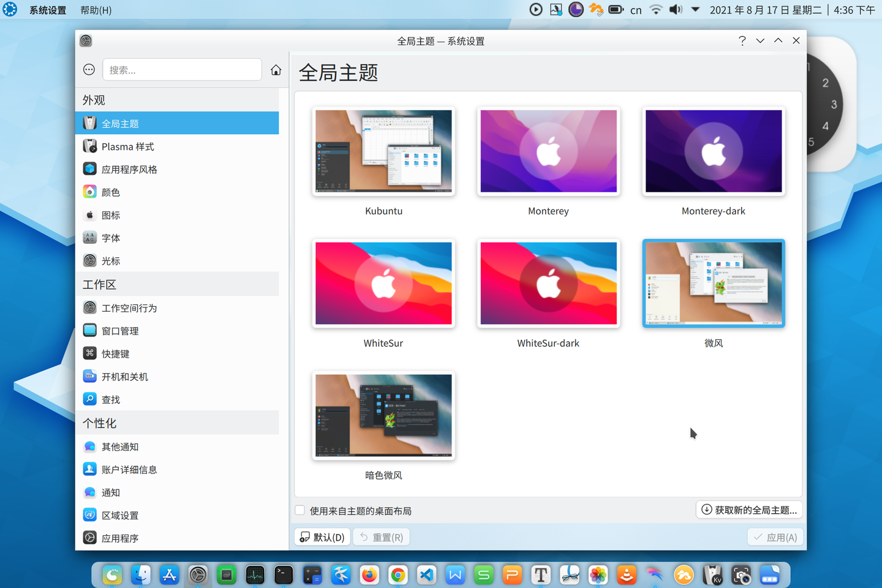Image resolution: width=882 pixels, height=588 pixels.
Task: Open 快捷键 shortcut settings
Action: click(x=177, y=353)
